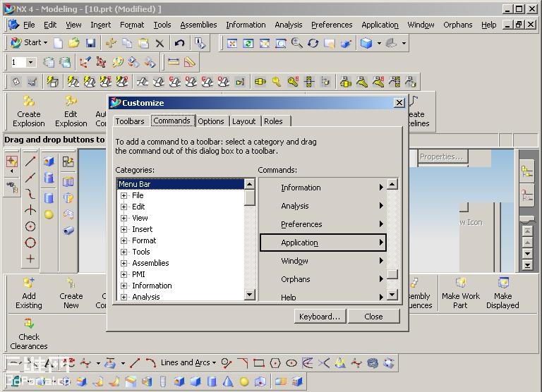Expand the File category tree node

tap(124, 195)
